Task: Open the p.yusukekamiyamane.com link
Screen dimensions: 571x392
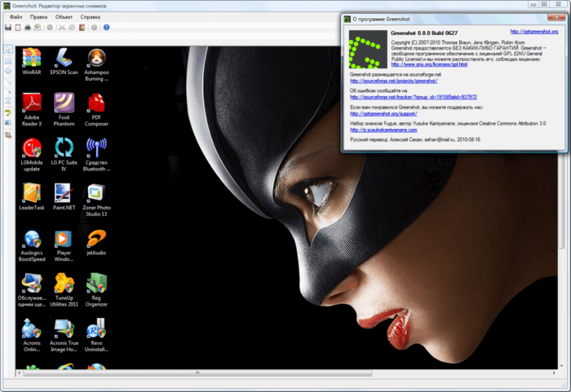Action: (383, 130)
